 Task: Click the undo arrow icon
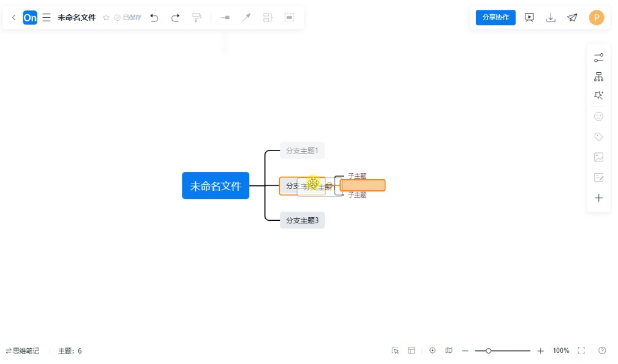154,18
